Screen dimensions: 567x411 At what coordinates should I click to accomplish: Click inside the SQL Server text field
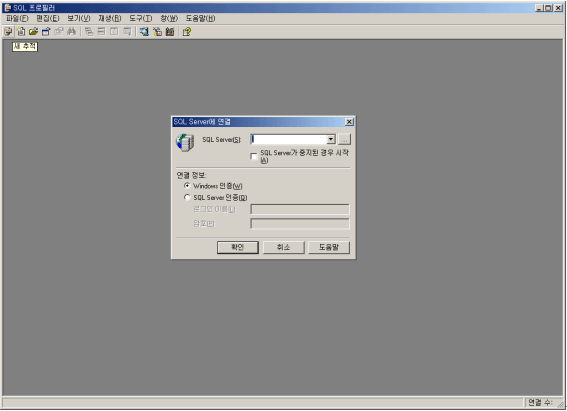(289, 139)
